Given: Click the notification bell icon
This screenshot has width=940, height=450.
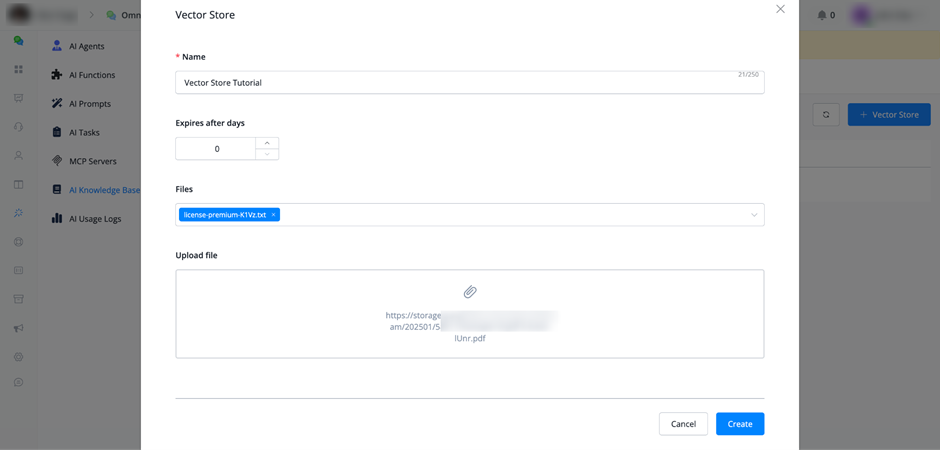Looking at the screenshot, I should 822,15.
